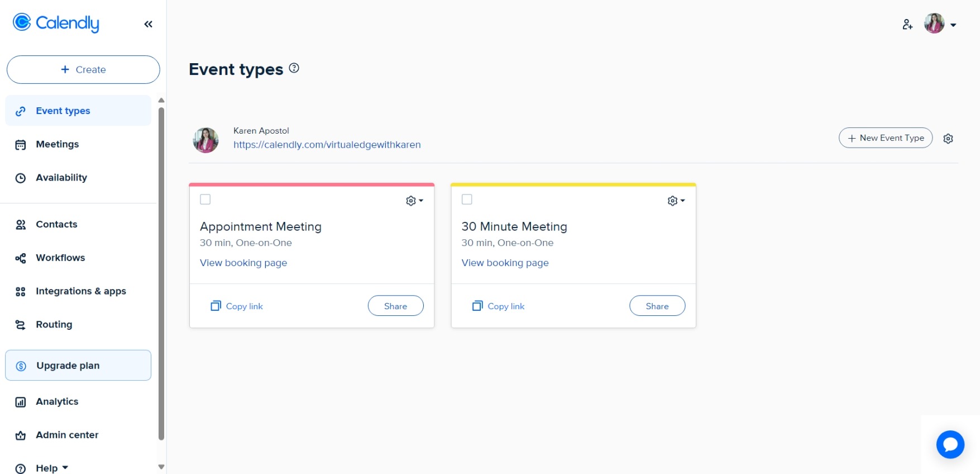Navigate to Workflows in sidebar

60,258
